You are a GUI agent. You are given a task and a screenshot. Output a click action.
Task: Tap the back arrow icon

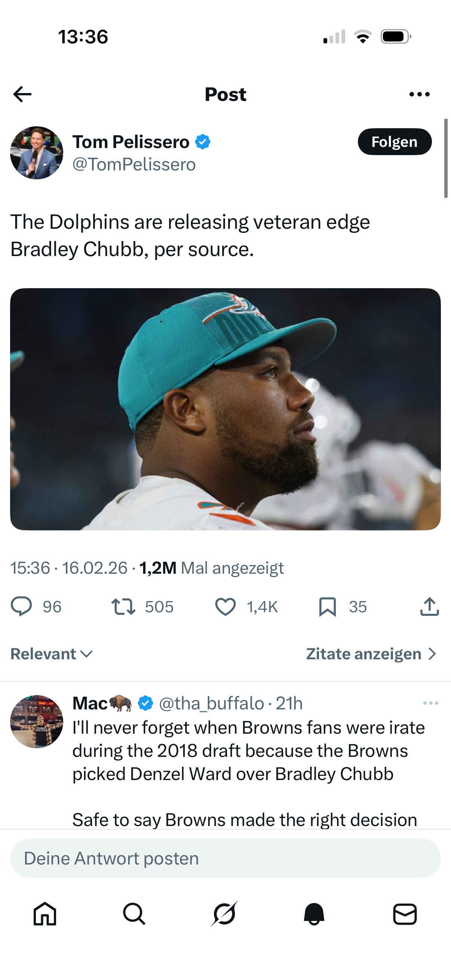(x=22, y=94)
